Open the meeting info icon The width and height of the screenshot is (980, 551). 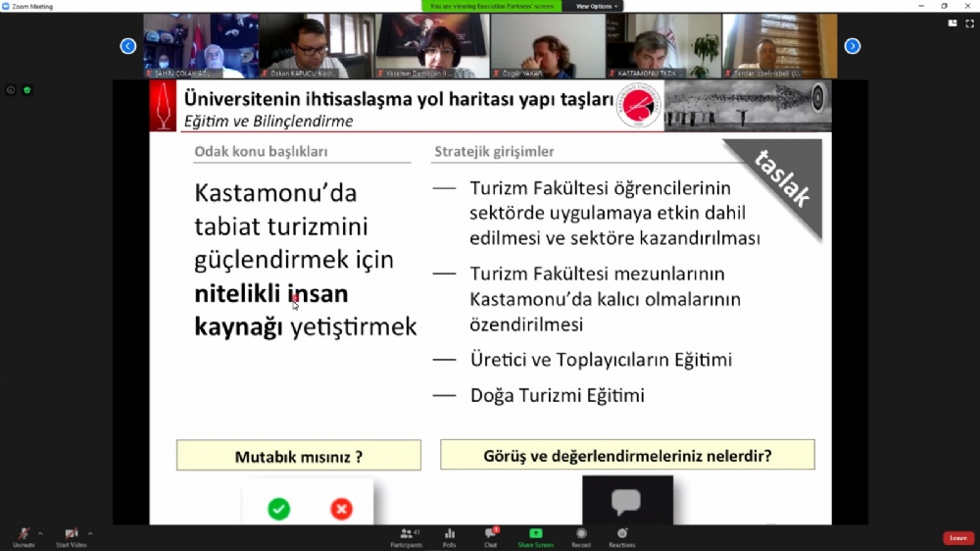click(12, 90)
